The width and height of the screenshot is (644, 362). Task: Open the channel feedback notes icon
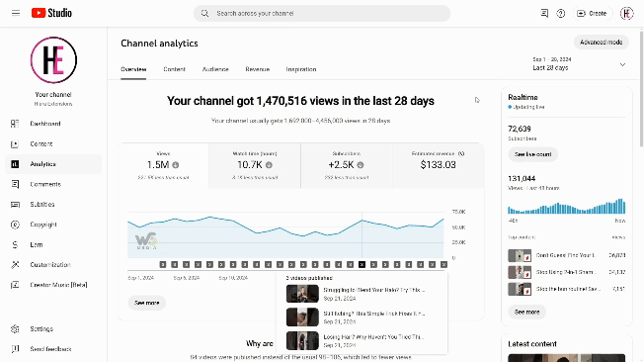[544, 14]
